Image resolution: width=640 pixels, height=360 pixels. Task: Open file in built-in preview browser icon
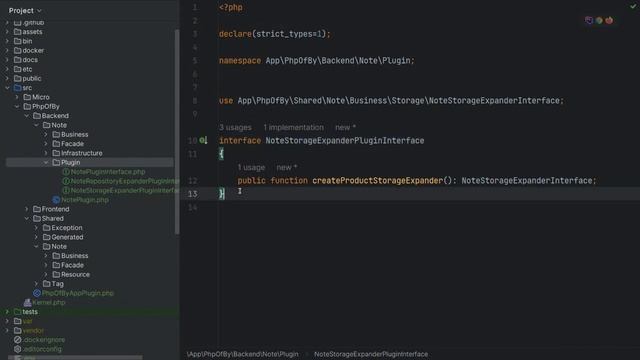point(589,20)
